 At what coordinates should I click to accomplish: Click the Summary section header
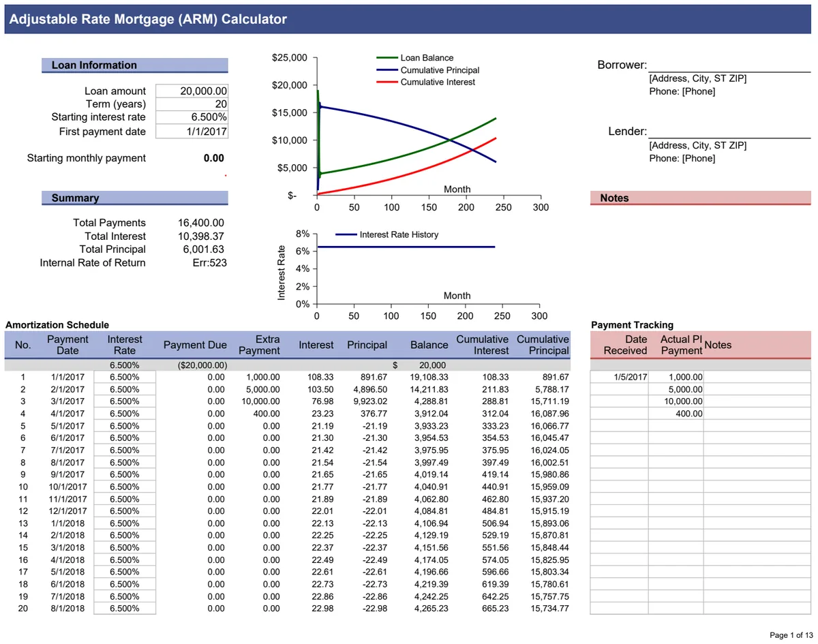pos(134,198)
